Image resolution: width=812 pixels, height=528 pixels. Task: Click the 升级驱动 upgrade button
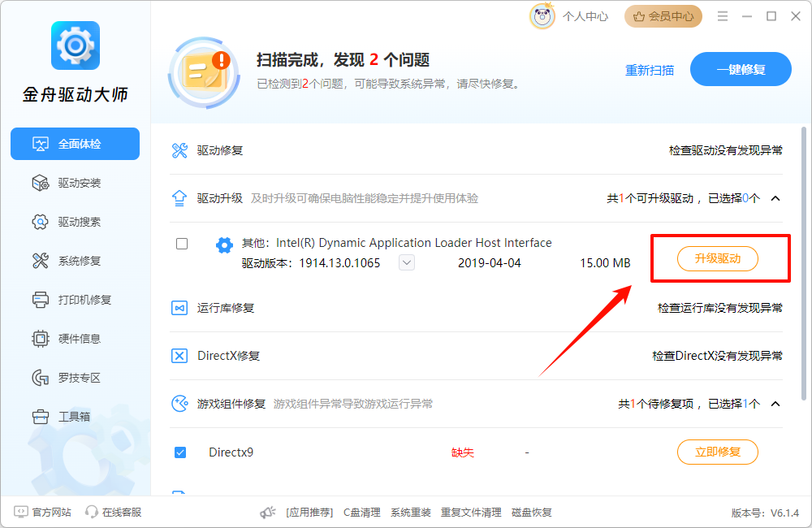pos(718,258)
